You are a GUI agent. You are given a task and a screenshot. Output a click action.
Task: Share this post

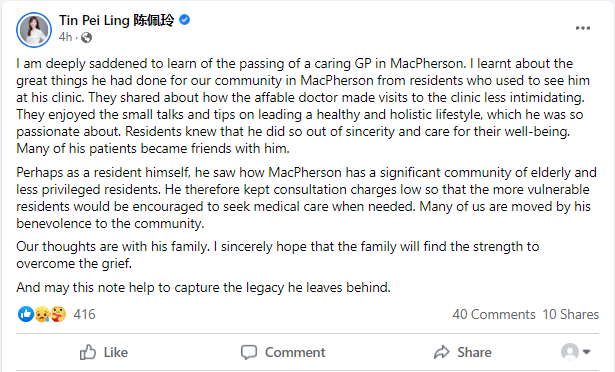tap(463, 352)
